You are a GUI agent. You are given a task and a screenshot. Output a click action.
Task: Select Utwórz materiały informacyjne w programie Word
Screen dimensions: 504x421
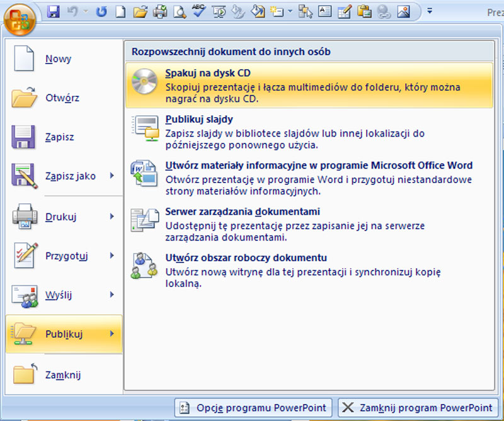309,178
